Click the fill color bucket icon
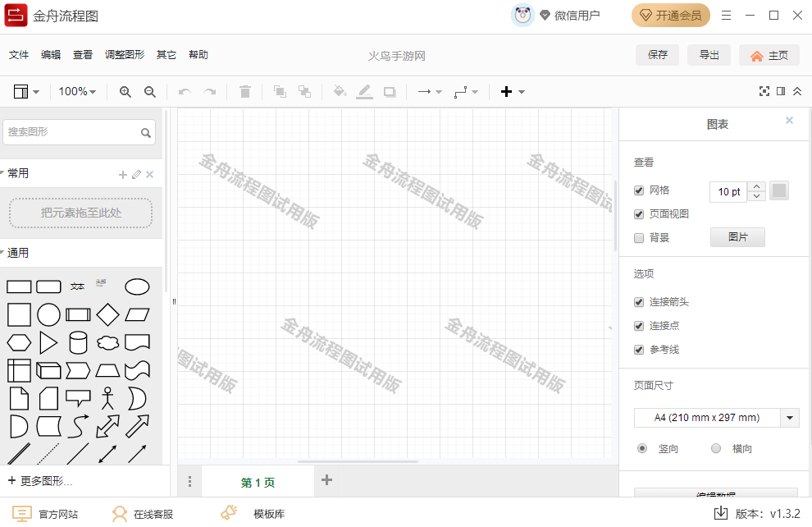This screenshot has height=527, width=812. [340, 91]
